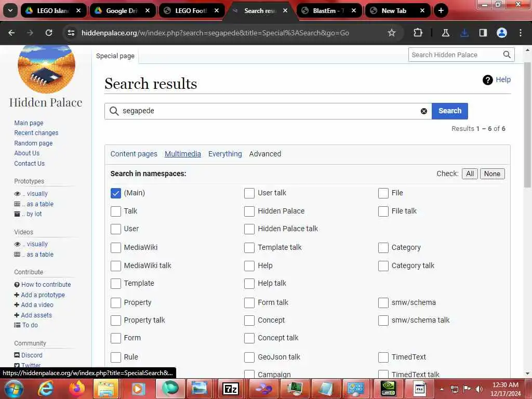Open the Help link

503,79
